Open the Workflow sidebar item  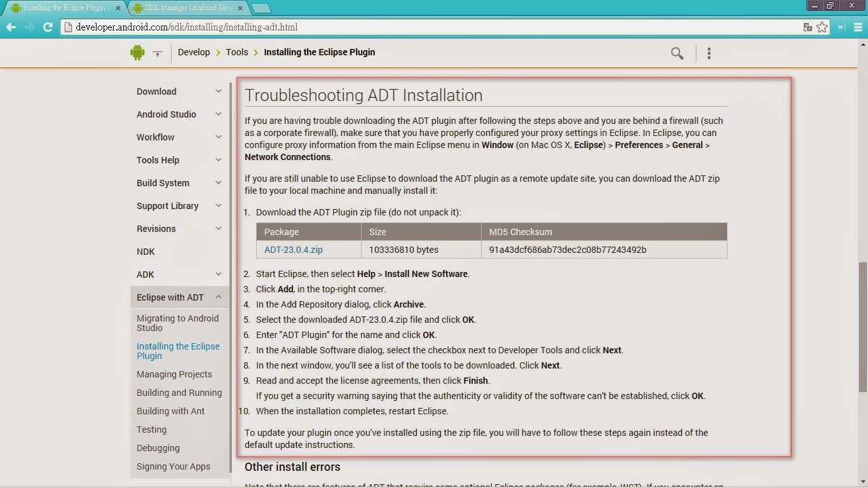coord(156,137)
